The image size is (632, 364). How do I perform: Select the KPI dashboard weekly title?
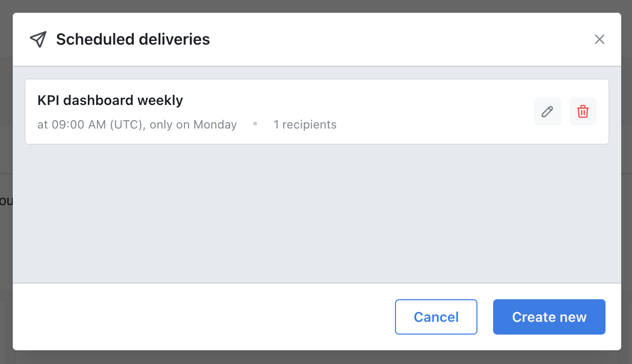pyautogui.click(x=110, y=101)
